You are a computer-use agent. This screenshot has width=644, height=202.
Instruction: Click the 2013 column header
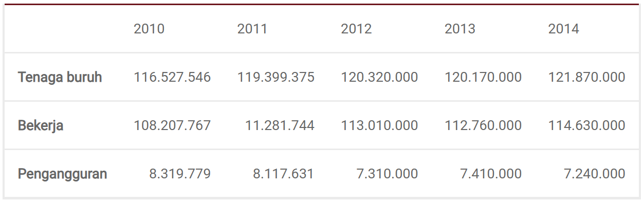(460, 29)
